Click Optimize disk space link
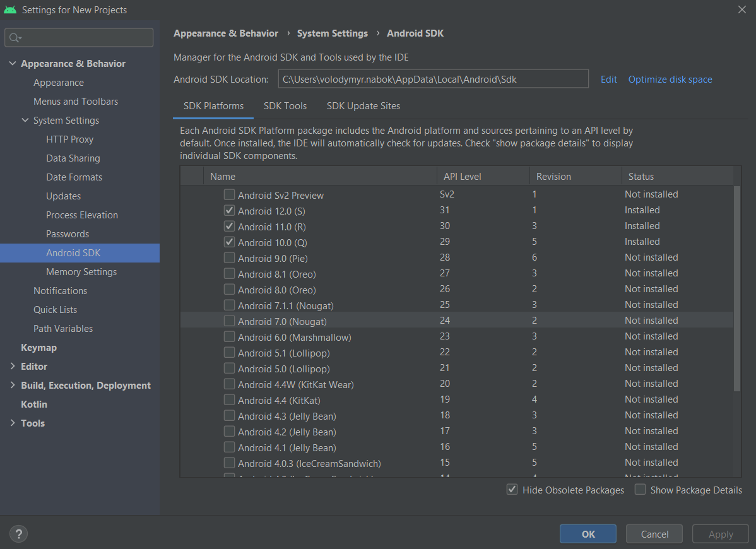The height and width of the screenshot is (549, 756). [x=670, y=80]
